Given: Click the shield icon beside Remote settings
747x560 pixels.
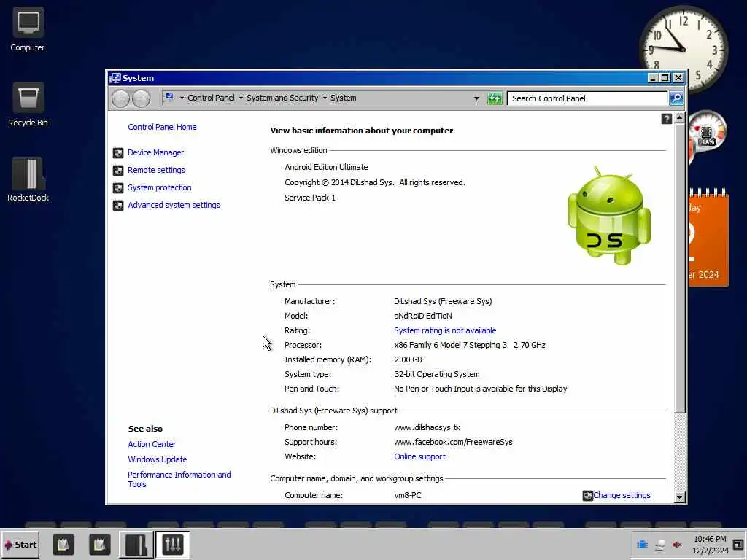Looking at the screenshot, I should coord(118,171).
